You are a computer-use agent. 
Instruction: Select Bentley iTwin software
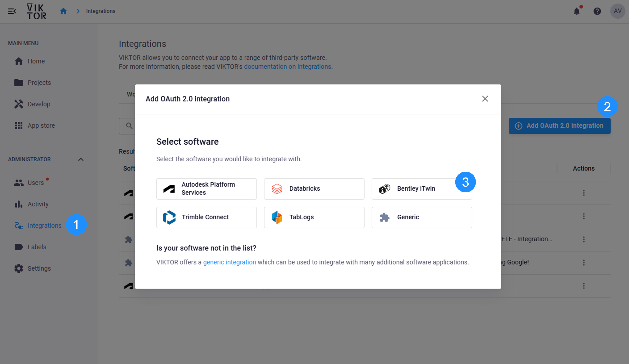coord(422,189)
